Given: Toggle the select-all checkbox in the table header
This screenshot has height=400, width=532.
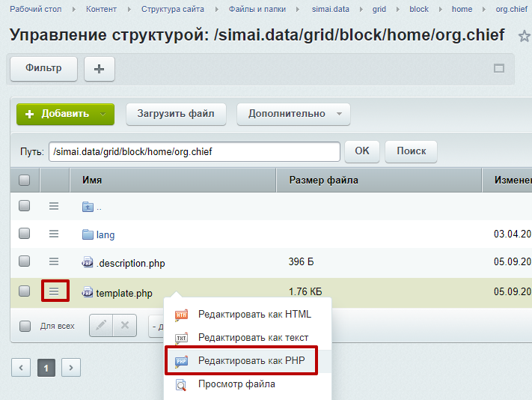Looking at the screenshot, I should [x=25, y=180].
